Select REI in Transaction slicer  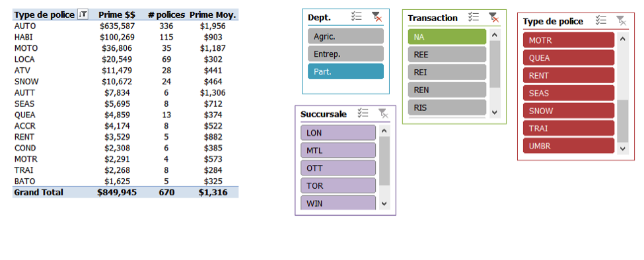coord(447,72)
